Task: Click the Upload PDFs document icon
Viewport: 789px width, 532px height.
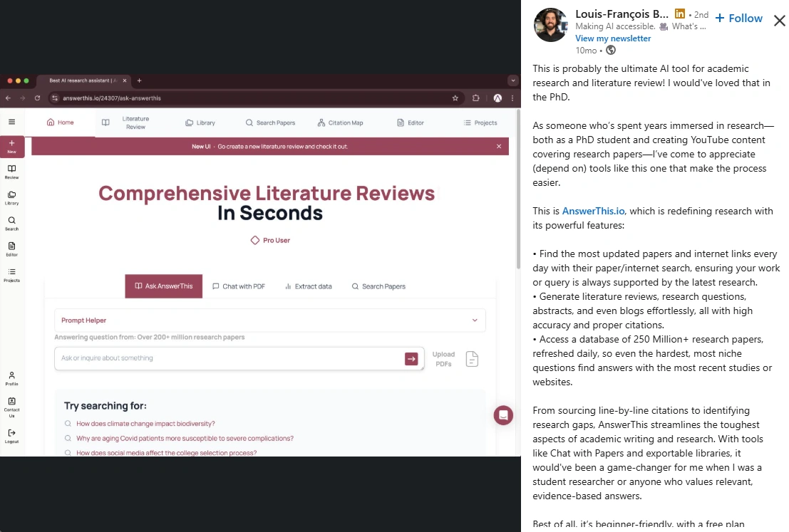Action: (x=472, y=359)
